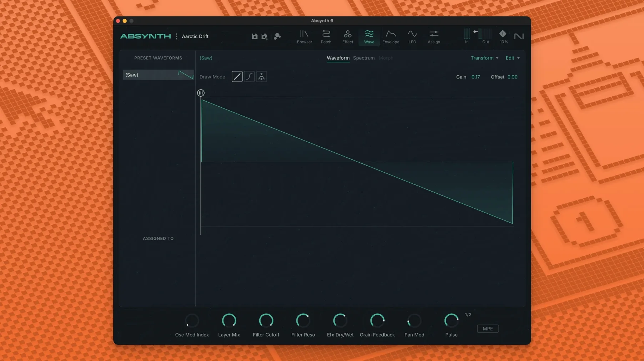Open the three-dot menu beside ABSYNTH logo
Image resolution: width=644 pixels, height=361 pixels.
(x=176, y=36)
